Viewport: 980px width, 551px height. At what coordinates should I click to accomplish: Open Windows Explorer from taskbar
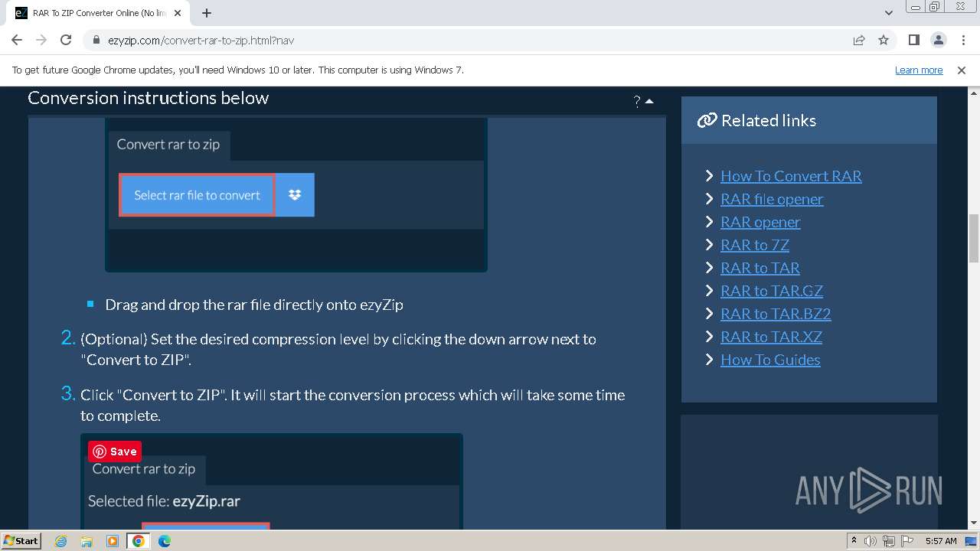coord(87,541)
